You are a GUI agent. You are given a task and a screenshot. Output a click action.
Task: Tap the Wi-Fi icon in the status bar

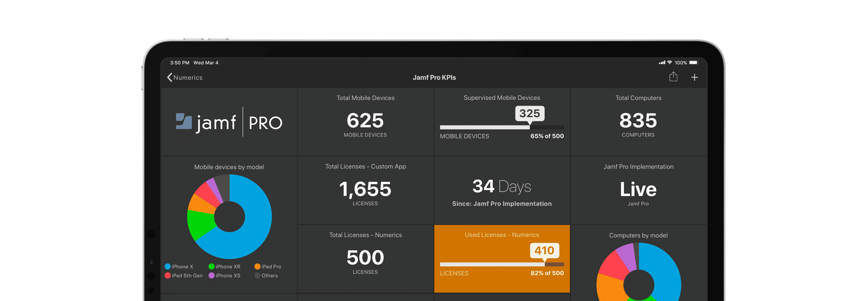click(x=669, y=62)
